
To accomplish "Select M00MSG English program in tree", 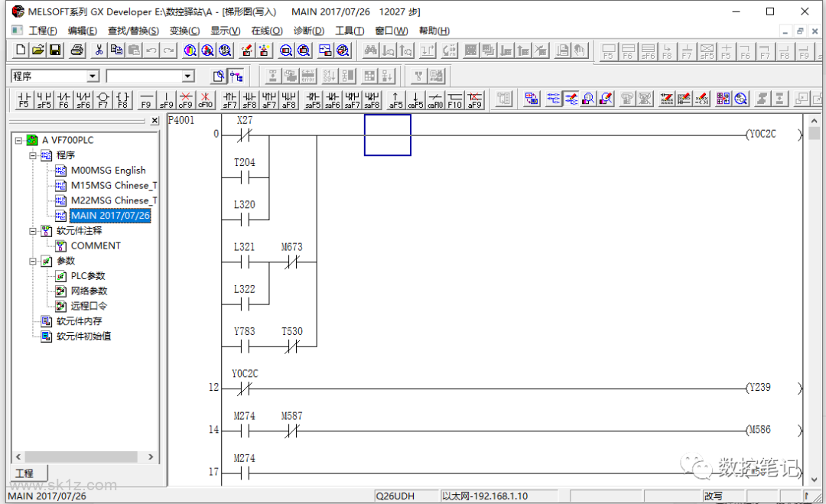I will (x=108, y=170).
